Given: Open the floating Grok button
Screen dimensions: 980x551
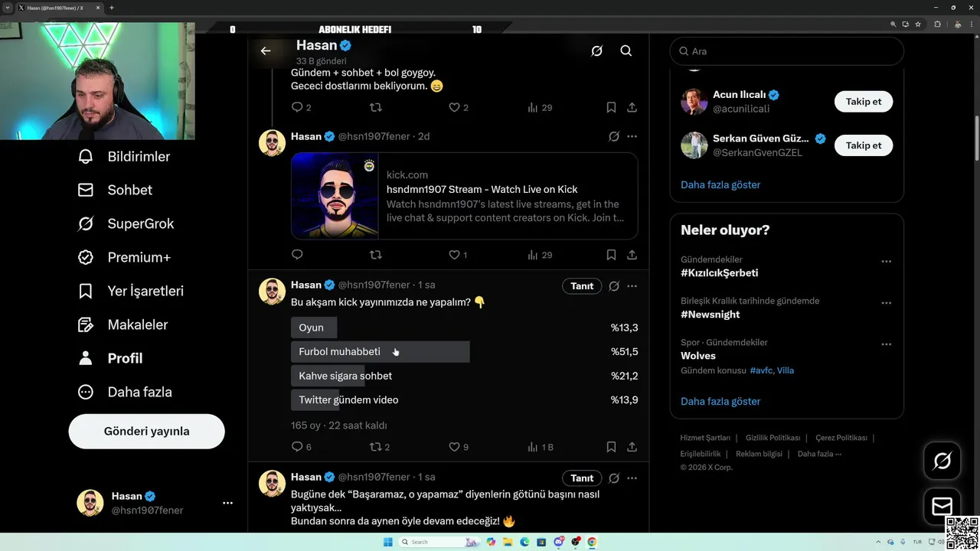Looking at the screenshot, I should point(942,461).
